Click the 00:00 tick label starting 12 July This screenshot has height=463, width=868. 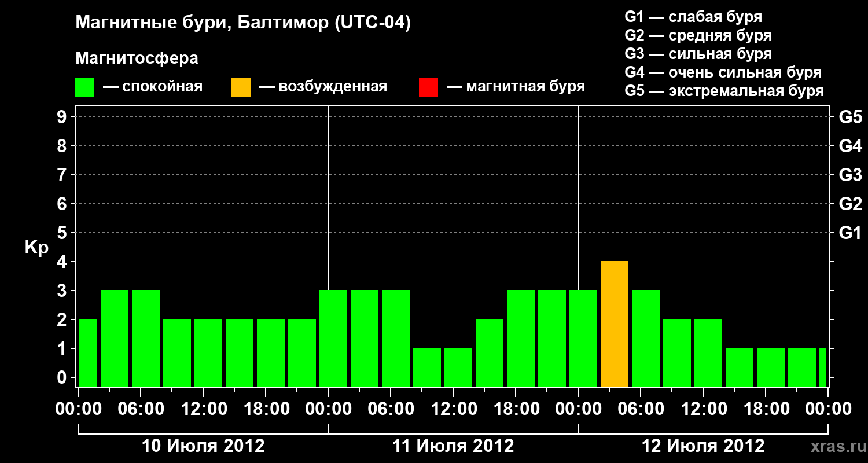578,409
